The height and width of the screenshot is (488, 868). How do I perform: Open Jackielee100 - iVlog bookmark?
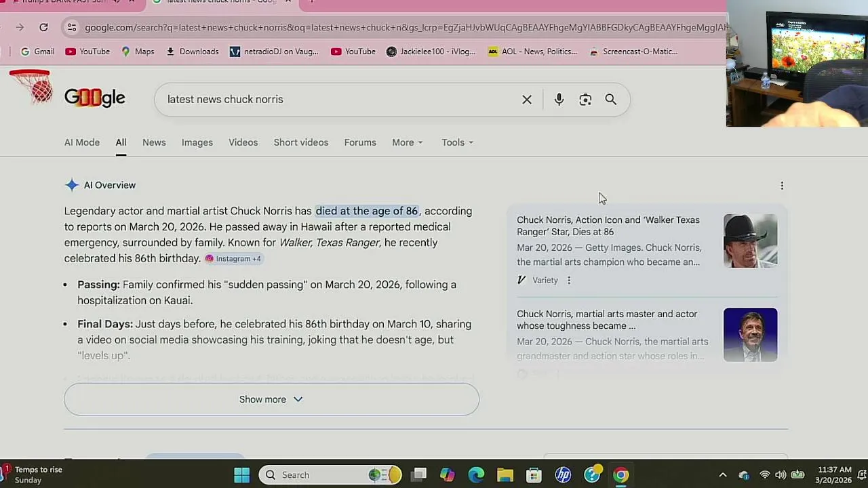coord(431,52)
